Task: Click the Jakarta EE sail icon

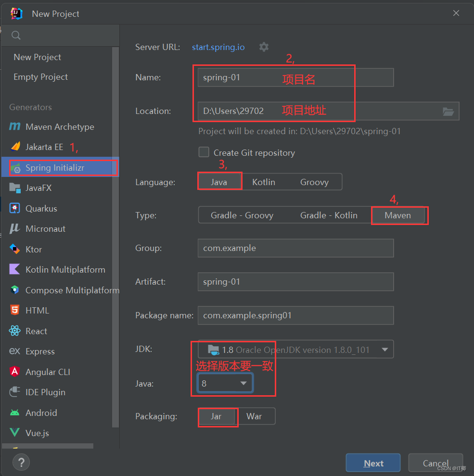Action: point(15,147)
